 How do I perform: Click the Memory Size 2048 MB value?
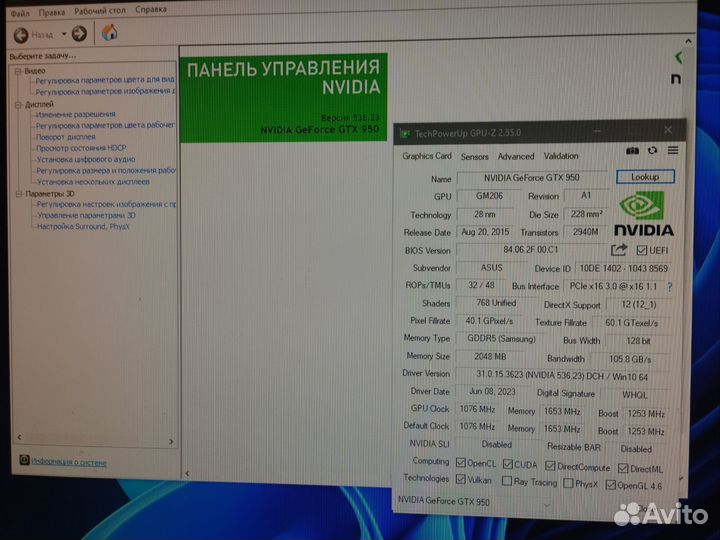[490, 357]
